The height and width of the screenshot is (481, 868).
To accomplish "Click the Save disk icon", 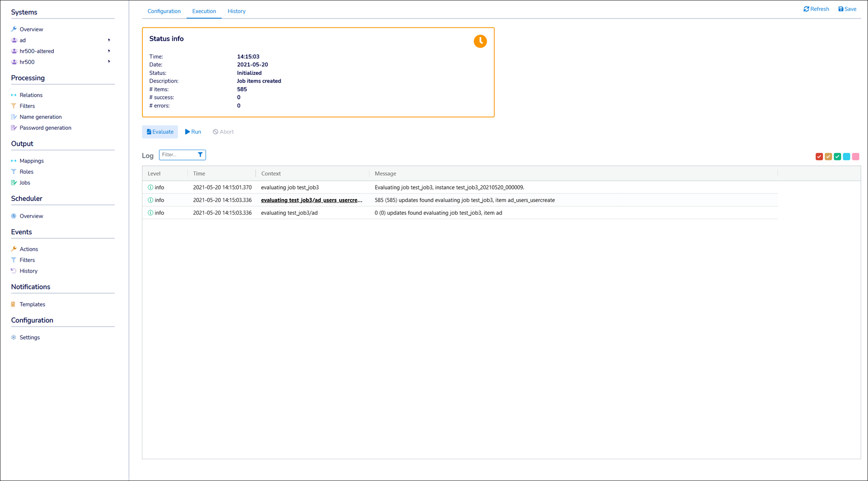I will tap(841, 9).
